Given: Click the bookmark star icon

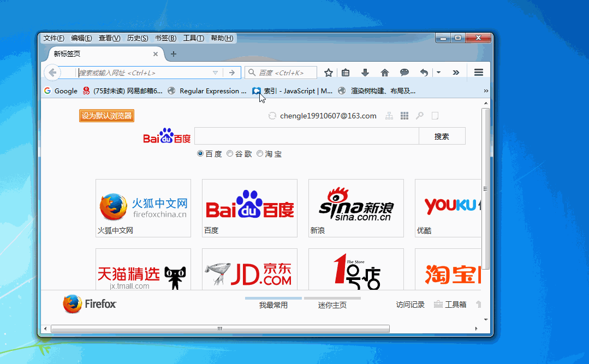Looking at the screenshot, I should click(x=328, y=73).
